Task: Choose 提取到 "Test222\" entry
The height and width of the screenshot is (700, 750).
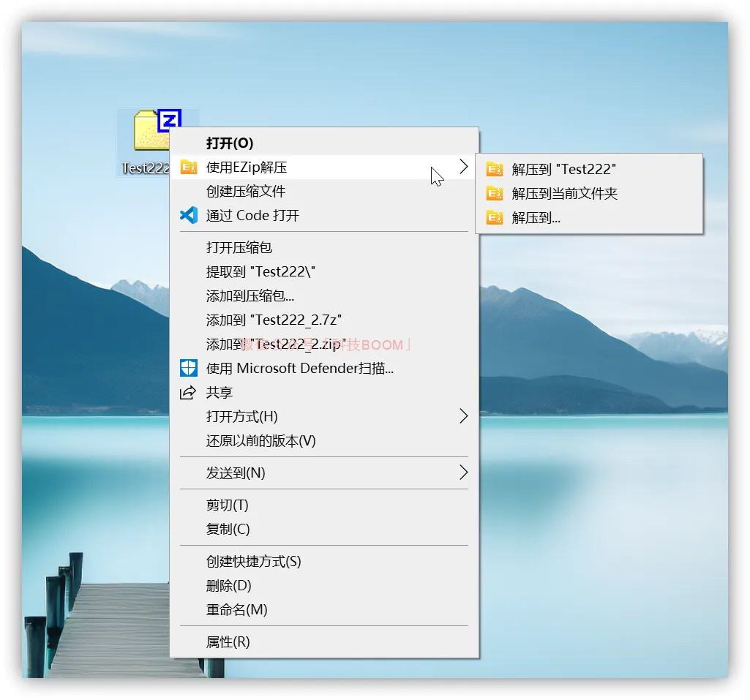Action: 324,271
